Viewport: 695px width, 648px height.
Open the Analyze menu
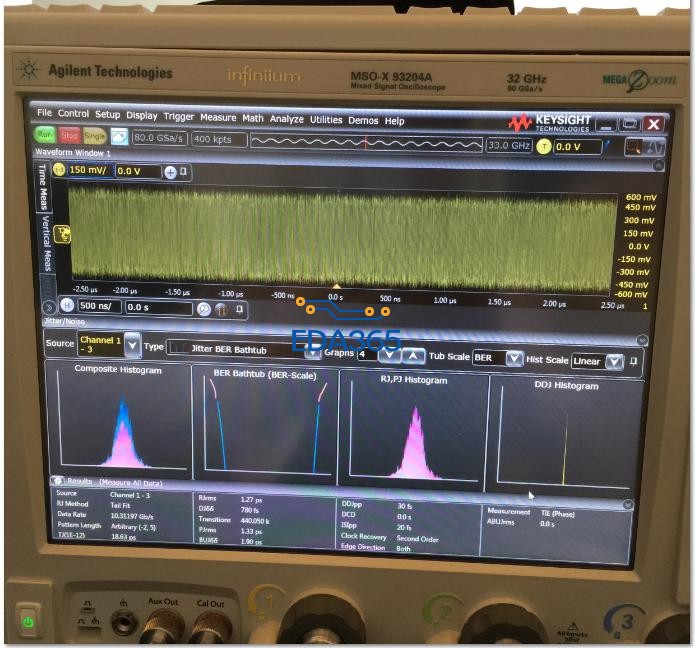coord(286,119)
